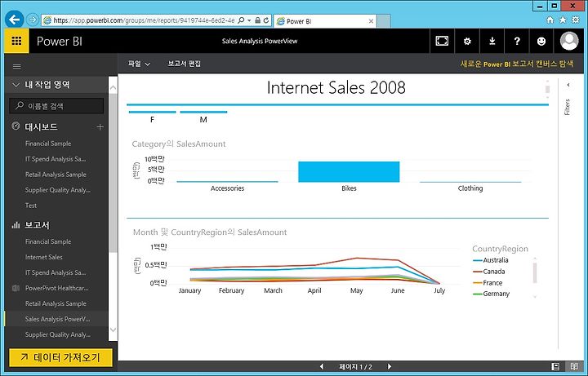This screenshot has width=588, height=376.
Task: Select France in CountryRegion legend
Action: (x=488, y=283)
